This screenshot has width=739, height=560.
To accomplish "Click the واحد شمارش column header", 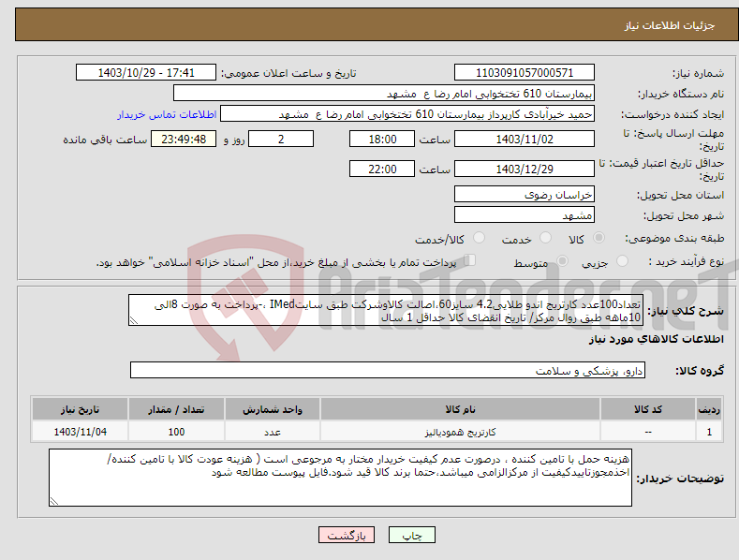I will [273, 409].
